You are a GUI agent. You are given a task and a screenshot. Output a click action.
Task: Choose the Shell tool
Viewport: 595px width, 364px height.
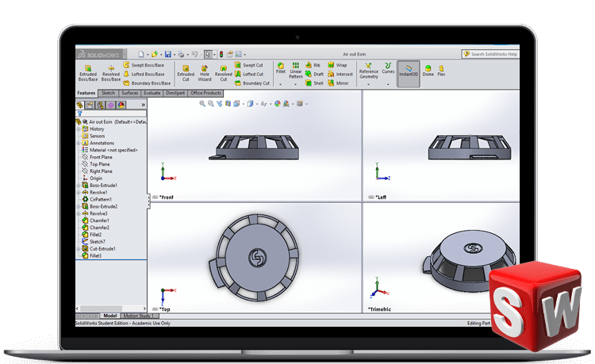coord(314,83)
